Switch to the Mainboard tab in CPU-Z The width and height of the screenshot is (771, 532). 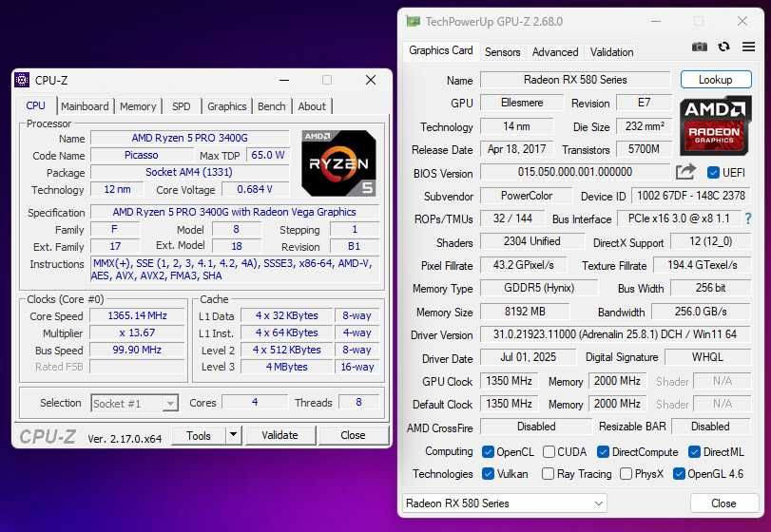(85, 106)
